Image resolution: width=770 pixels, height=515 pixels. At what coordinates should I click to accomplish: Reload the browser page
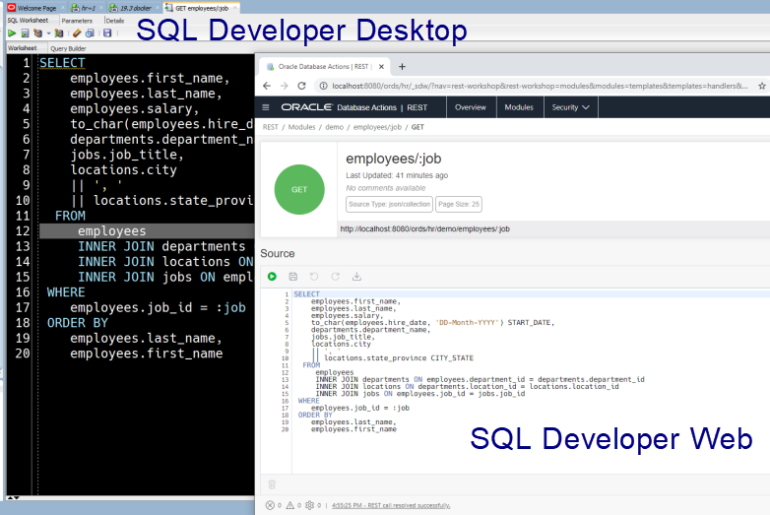tap(302, 86)
